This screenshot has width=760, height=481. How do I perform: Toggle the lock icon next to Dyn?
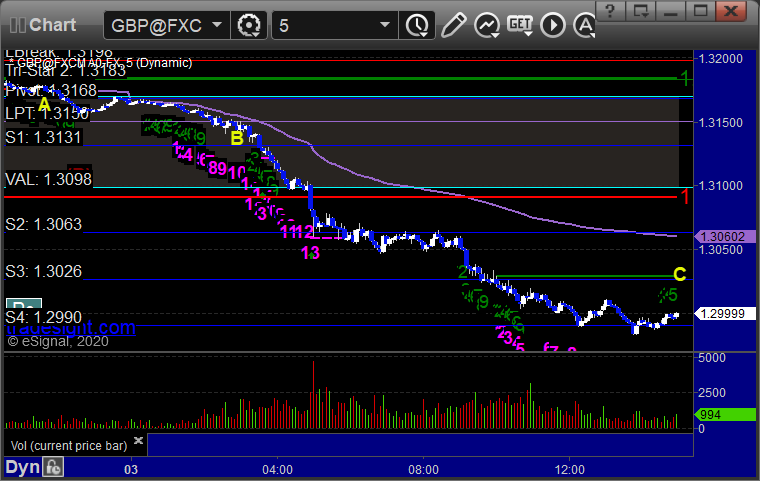pos(53,467)
